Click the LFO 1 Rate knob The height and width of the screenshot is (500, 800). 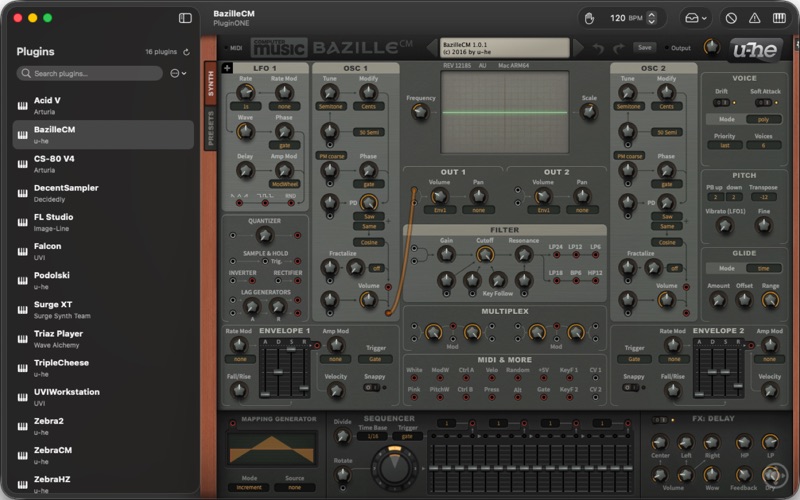click(245, 92)
